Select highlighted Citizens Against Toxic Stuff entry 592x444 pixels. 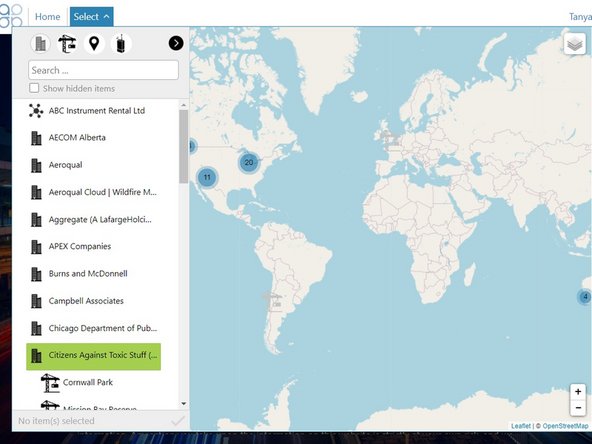tap(94, 356)
